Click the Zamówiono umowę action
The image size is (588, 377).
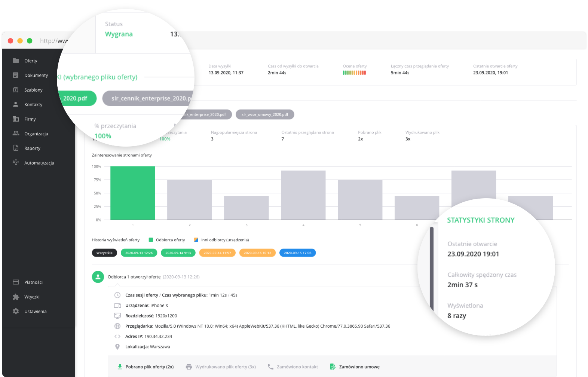359,367
